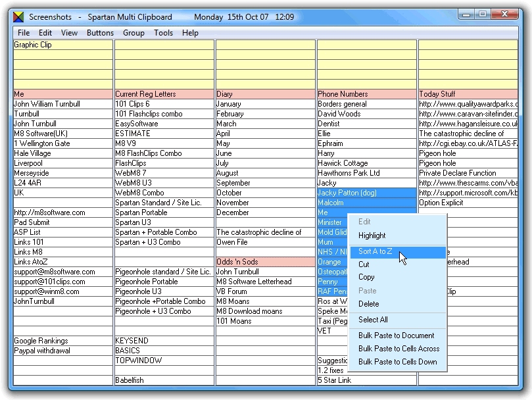Click the 'Diary' header cell

(265, 94)
